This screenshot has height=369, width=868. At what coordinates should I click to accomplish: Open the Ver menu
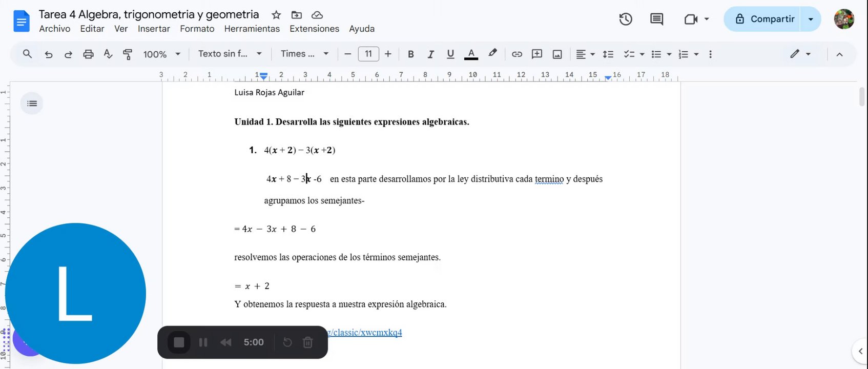121,29
